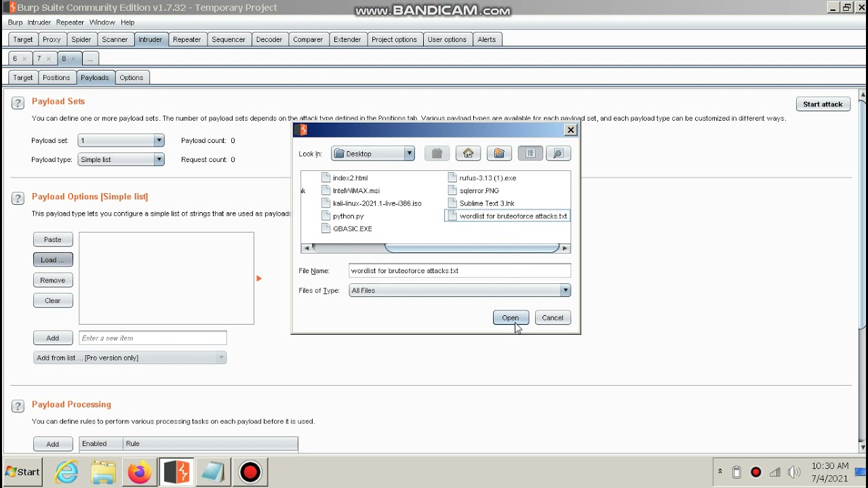868x488 pixels.
Task: Click the Windows Start button
Action: click(x=23, y=472)
